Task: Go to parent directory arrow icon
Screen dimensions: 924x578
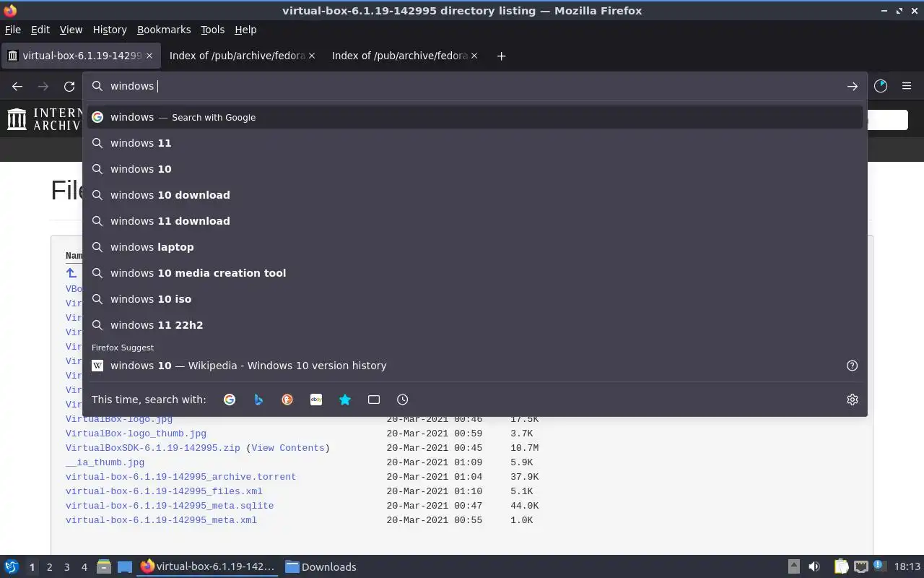Action: (71, 272)
